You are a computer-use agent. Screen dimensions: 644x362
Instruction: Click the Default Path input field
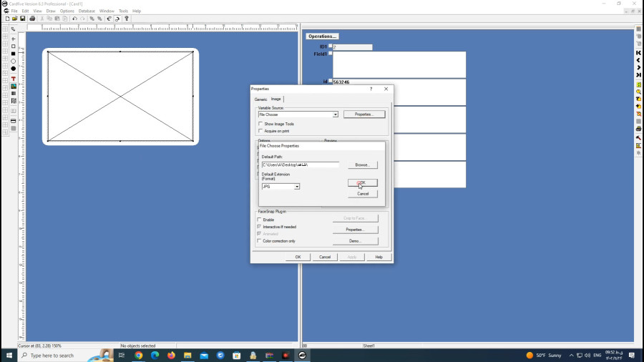pos(301,165)
